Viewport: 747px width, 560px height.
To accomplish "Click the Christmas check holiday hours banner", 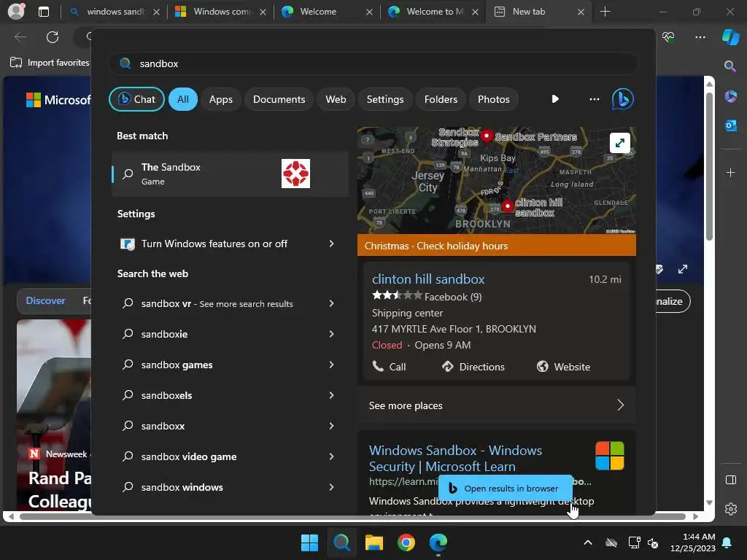I will (496, 246).
